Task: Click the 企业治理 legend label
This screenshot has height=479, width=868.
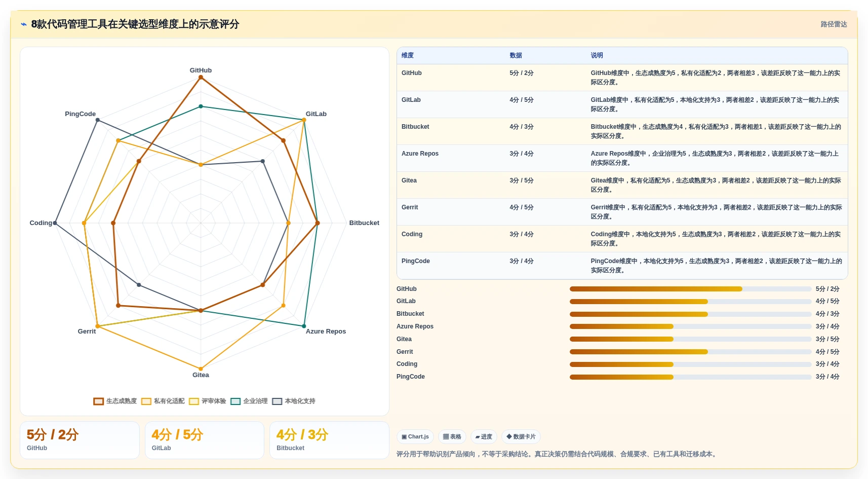Action: tap(255, 401)
